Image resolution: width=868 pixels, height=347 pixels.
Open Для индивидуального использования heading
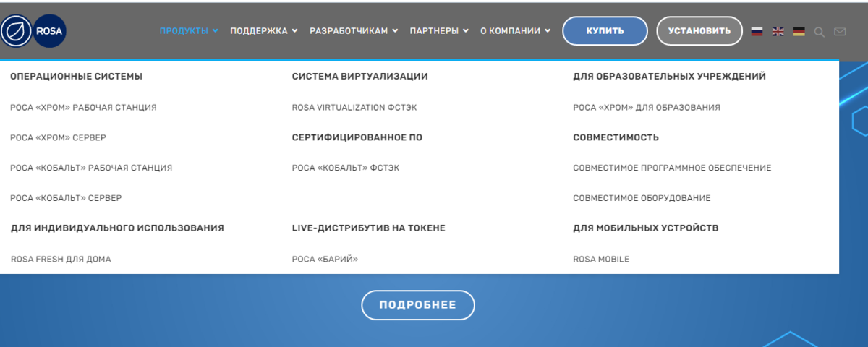pyautogui.click(x=117, y=228)
